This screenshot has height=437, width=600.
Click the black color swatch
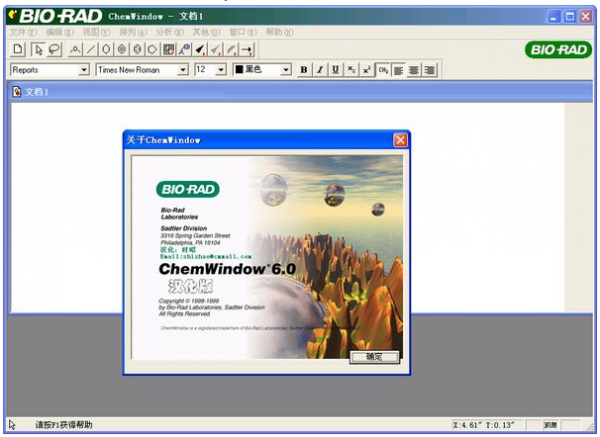pos(239,69)
